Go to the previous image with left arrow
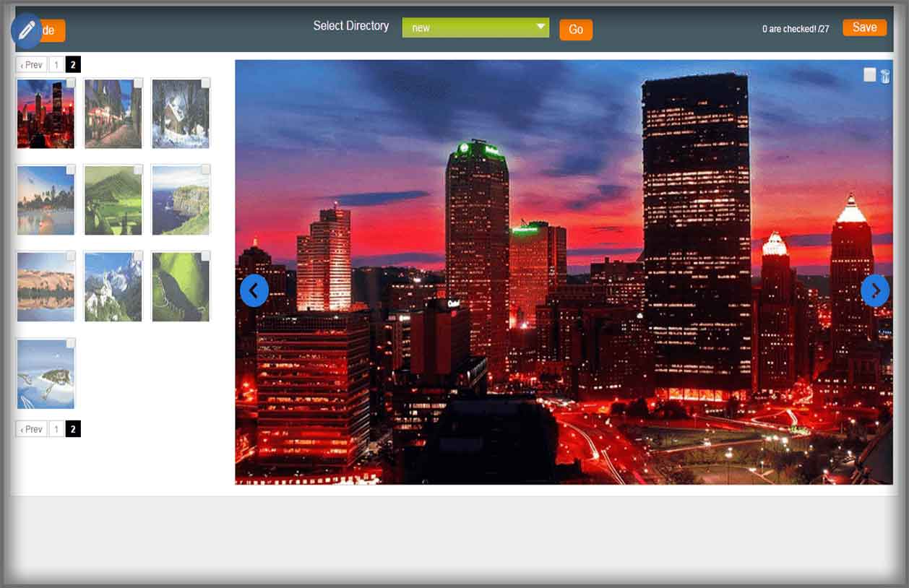This screenshot has height=588, width=909. click(x=254, y=290)
